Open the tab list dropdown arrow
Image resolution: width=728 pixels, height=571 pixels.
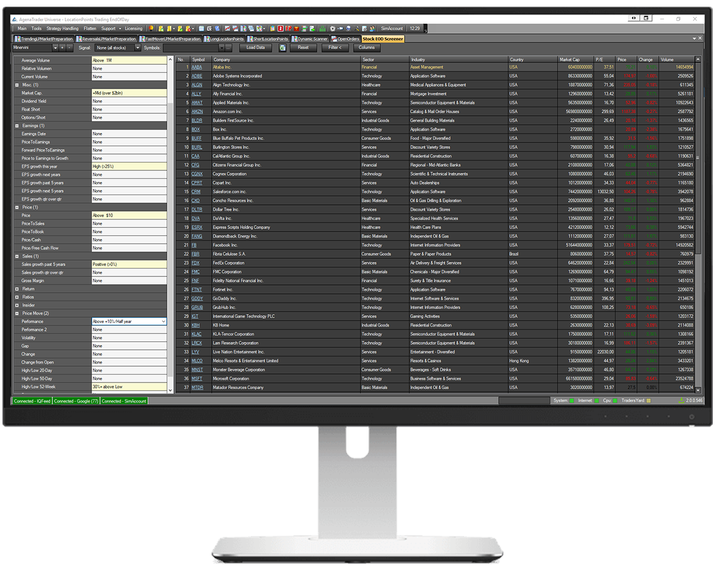pyautogui.click(x=694, y=38)
